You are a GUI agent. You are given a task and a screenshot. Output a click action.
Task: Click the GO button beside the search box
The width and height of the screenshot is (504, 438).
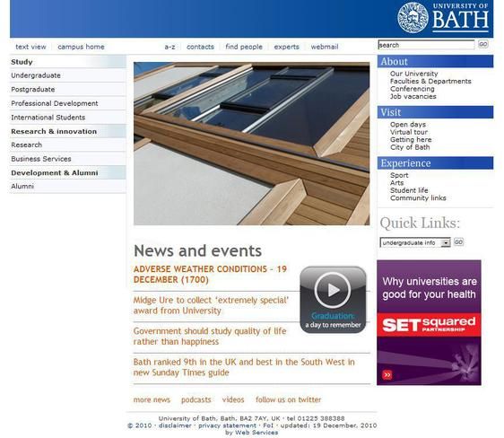[483, 44]
